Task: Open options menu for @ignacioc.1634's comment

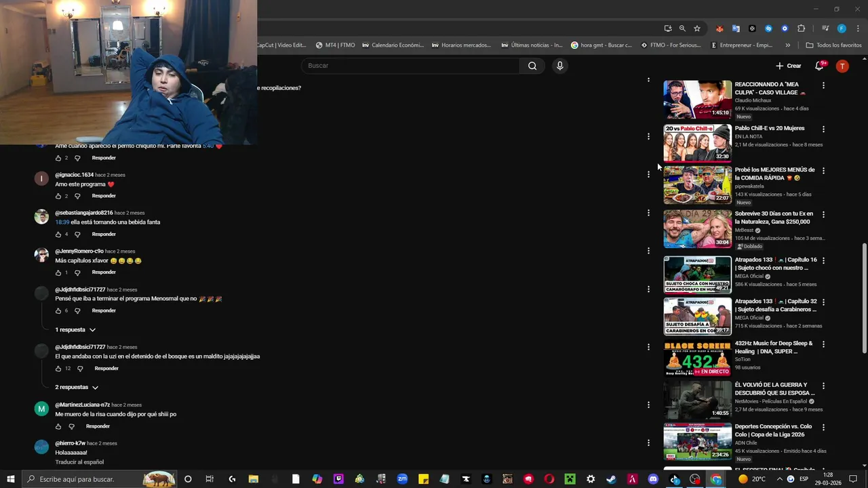Action: (648, 174)
